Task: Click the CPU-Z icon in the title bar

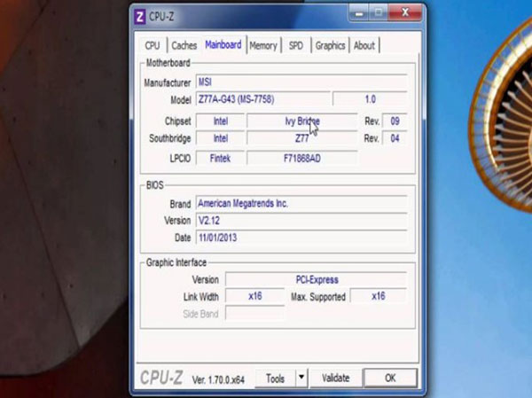Action: (x=140, y=15)
